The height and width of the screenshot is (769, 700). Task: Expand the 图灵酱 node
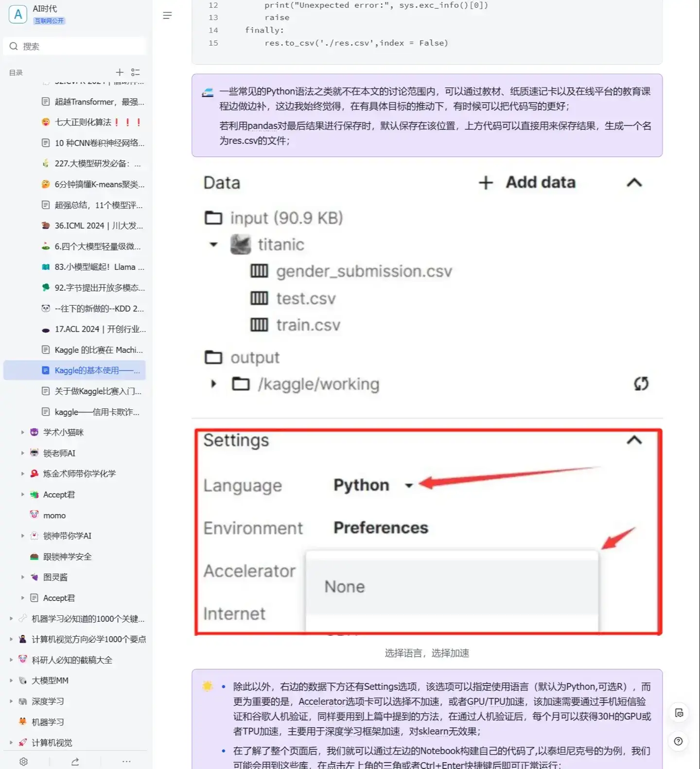22,577
